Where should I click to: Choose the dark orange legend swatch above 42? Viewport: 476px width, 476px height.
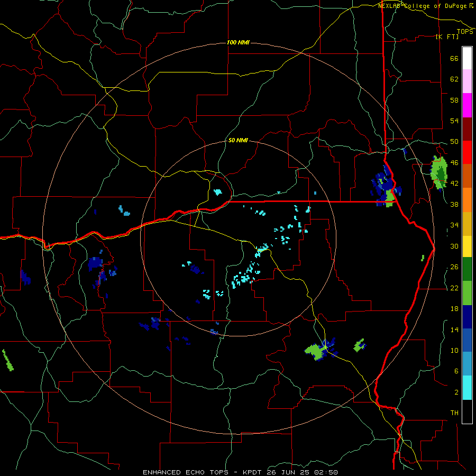[467, 176]
